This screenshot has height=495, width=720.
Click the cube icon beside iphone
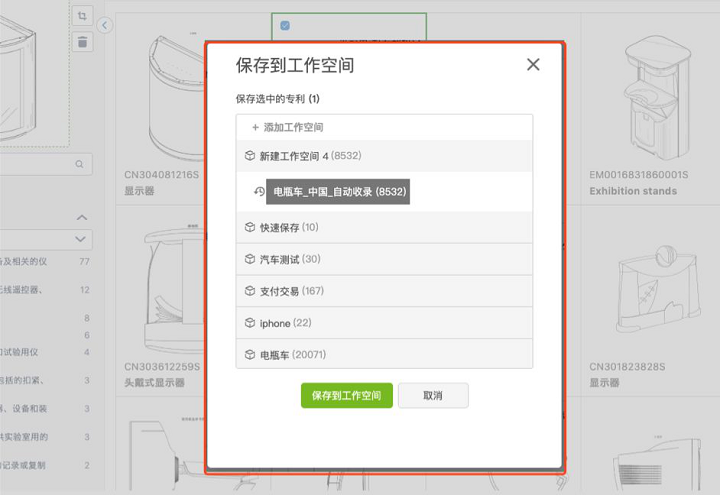tap(250, 323)
